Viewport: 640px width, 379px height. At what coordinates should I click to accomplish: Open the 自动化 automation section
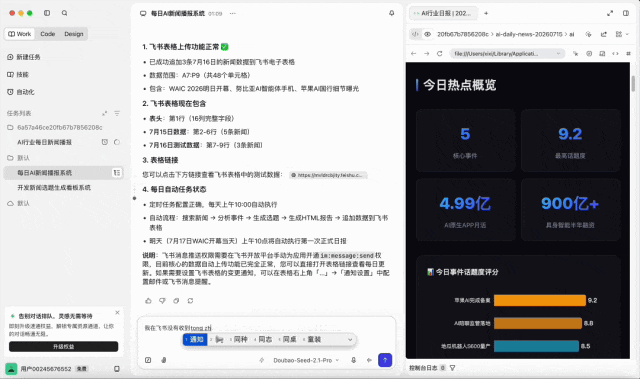coord(21,92)
